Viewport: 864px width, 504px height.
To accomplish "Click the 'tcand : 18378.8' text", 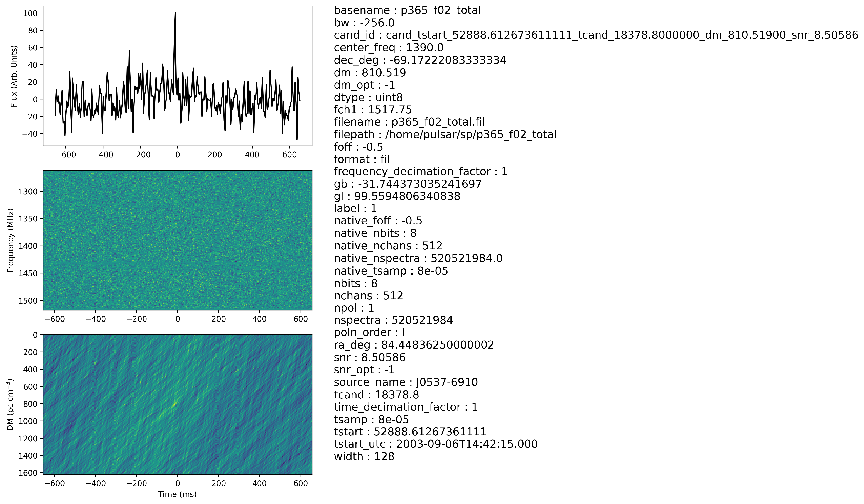I will point(376,395).
